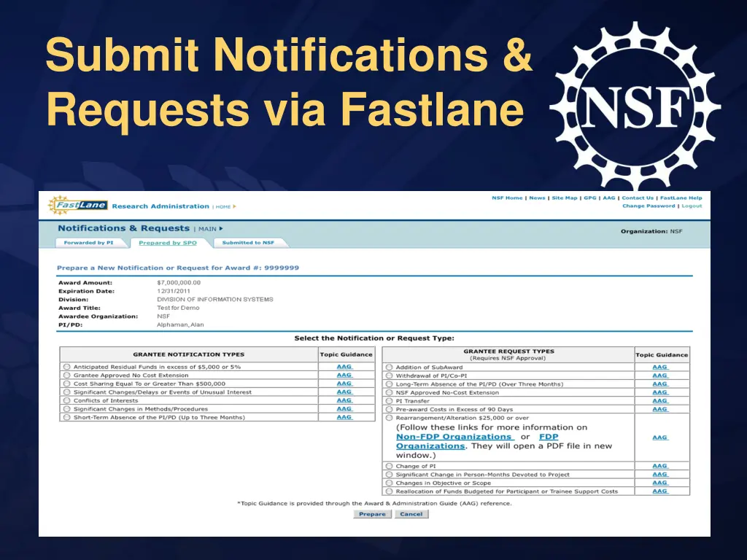
Task: Choose NSF Approved No-Cost Extension radio
Action: click(390, 393)
